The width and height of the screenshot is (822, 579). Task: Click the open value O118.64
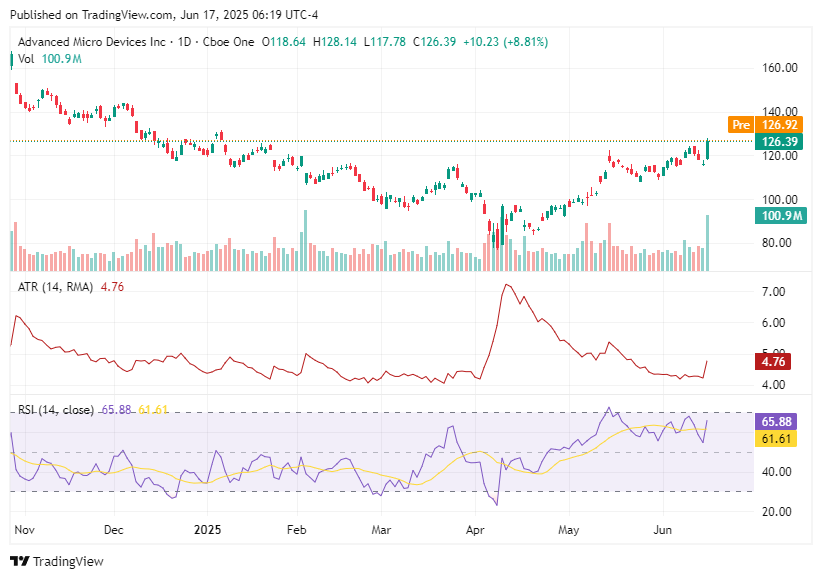coord(284,42)
